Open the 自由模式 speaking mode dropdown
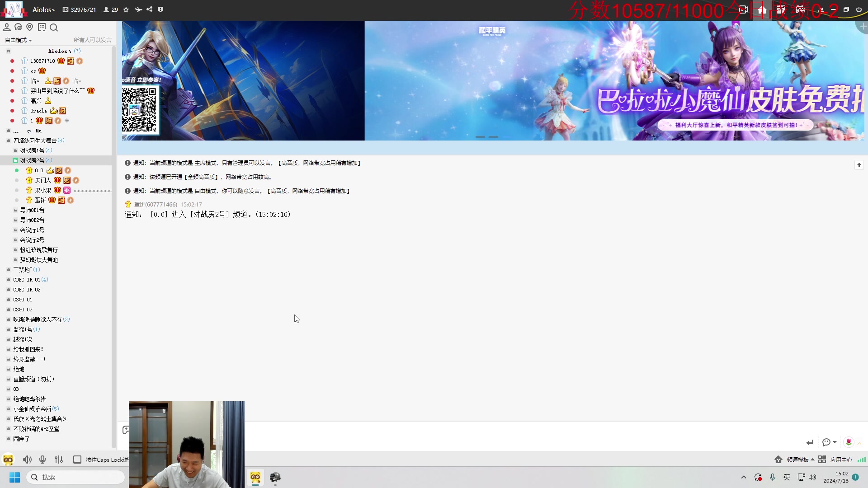Viewport: 868px width, 488px height. (x=19, y=40)
